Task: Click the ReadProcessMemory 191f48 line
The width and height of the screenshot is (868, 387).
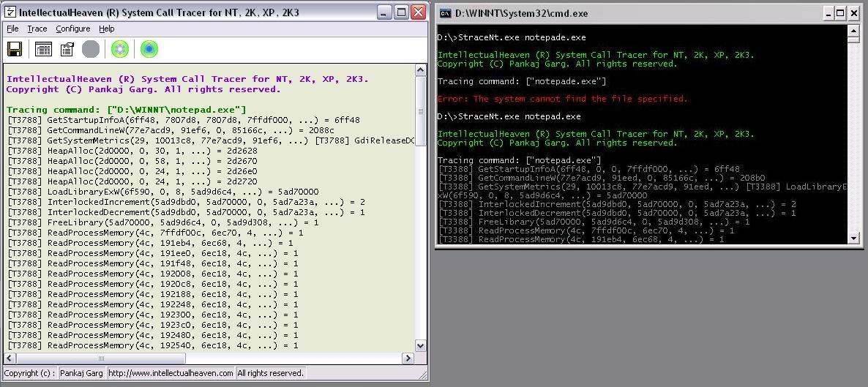Action: pyautogui.click(x=152, y=263)
